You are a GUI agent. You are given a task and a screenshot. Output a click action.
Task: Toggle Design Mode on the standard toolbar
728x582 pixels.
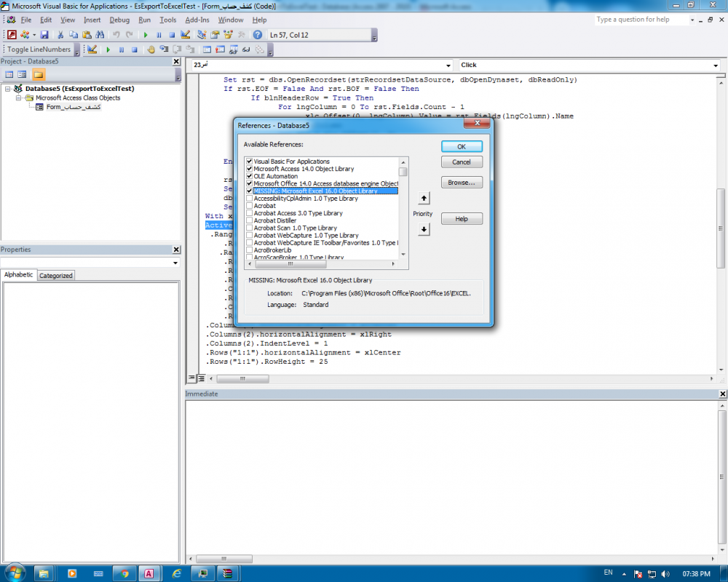(x=185, y=35)
